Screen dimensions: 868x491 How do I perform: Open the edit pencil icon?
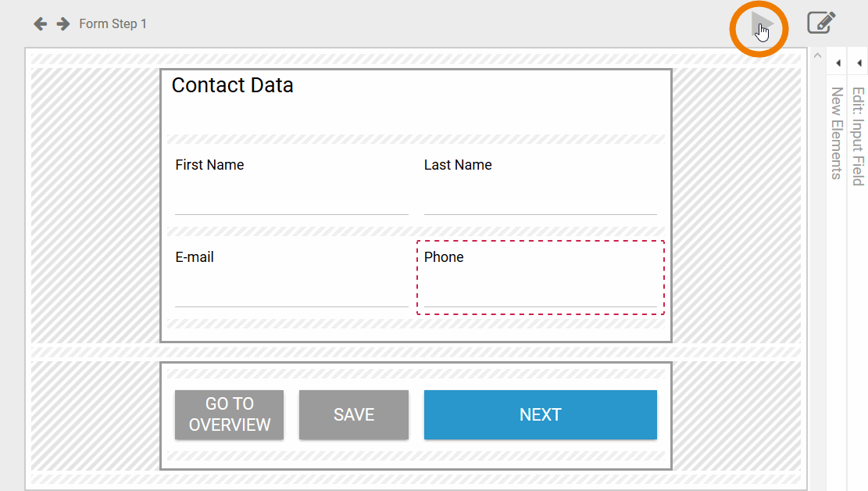coord(821,23)
